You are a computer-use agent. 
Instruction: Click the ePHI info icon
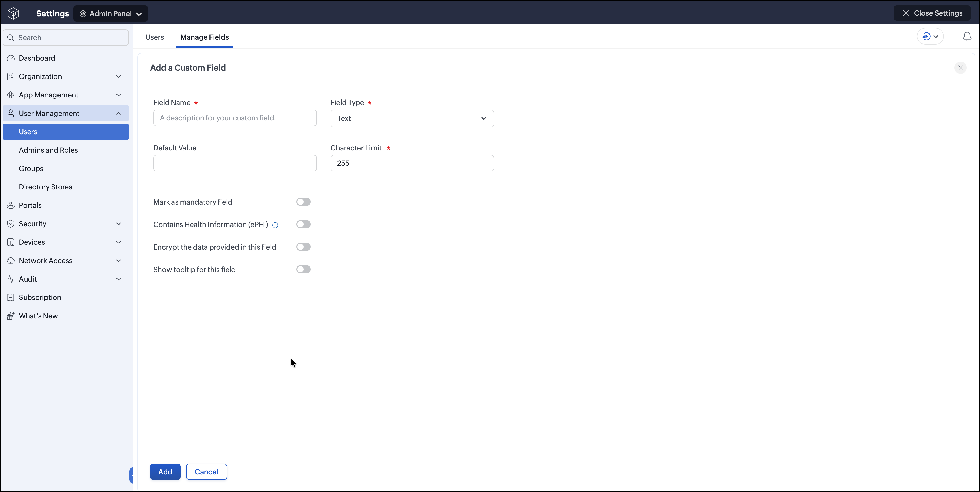point(275,226)
